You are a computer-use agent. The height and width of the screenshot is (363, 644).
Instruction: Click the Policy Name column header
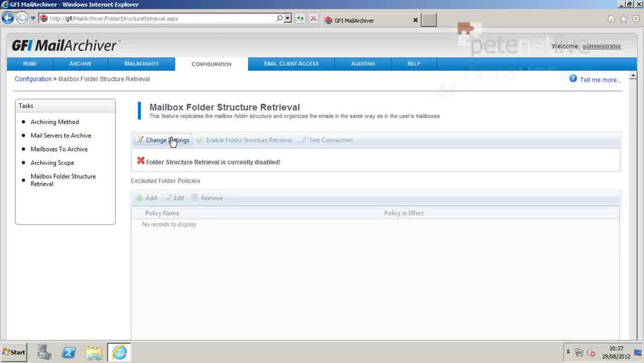(x=162, y=213)
